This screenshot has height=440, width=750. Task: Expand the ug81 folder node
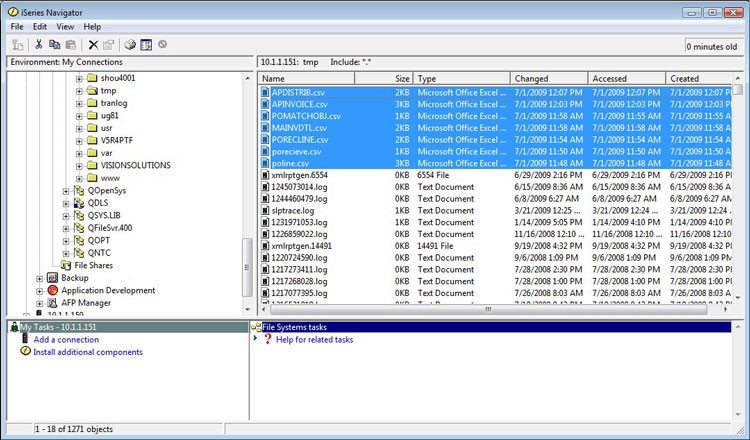[x=79, y=116]
